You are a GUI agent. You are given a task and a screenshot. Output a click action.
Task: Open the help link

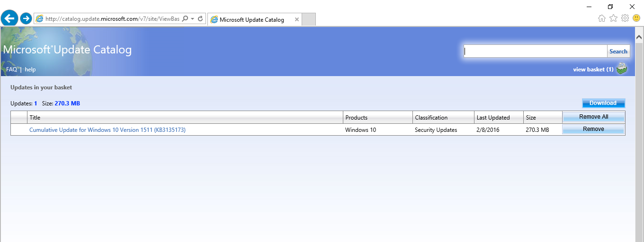pyautogui.click(x=30, y=69)
